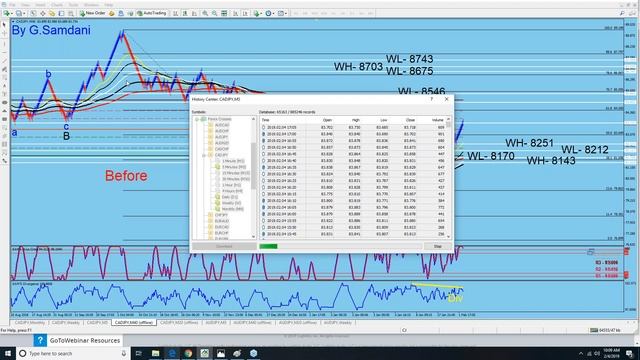
Task: Click the download progress bar
Action: click(x=340, y=247)
